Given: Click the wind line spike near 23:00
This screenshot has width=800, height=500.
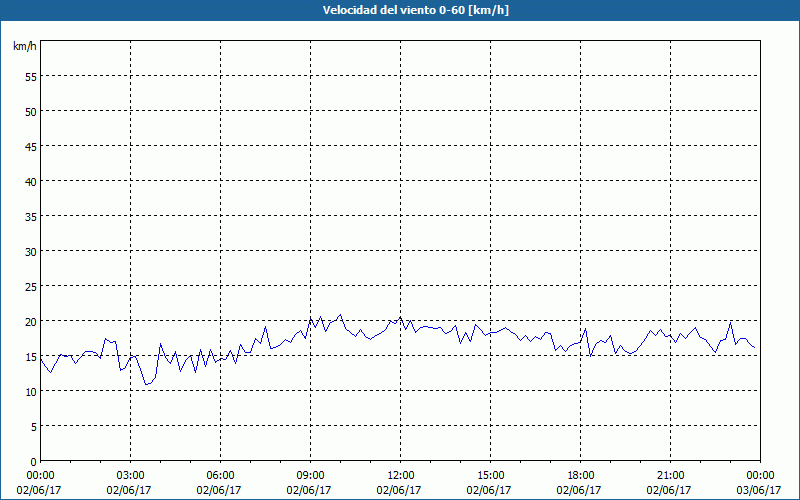Looking at the screenshot, I should [731, 322].
